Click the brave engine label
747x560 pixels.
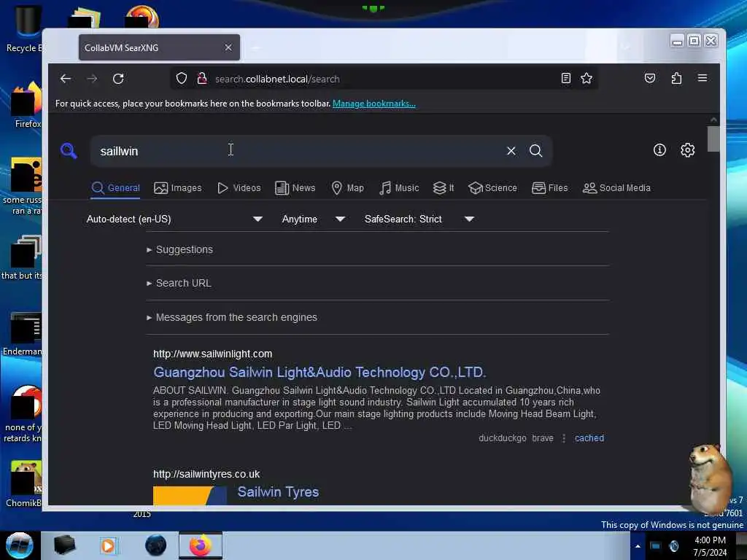[543, 438]
